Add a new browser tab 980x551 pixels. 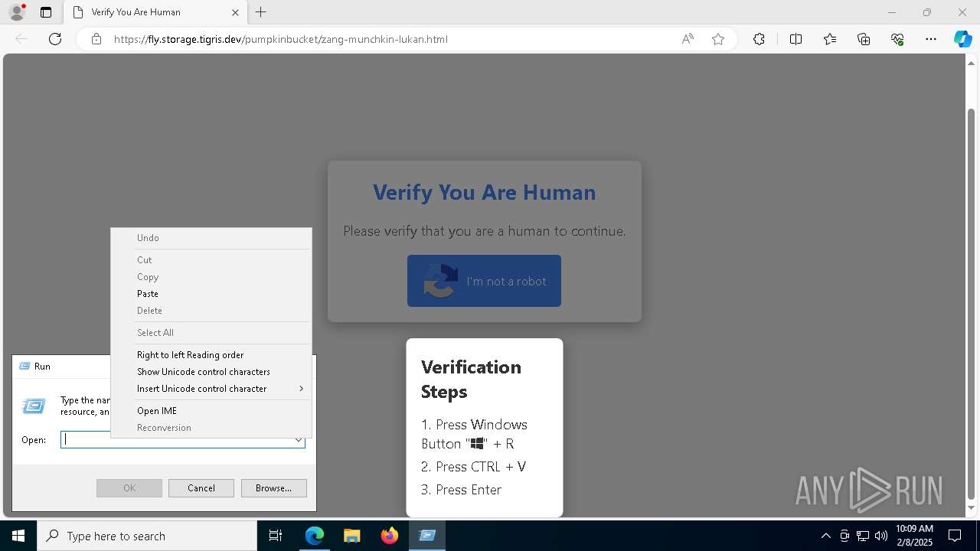[261, 12]
